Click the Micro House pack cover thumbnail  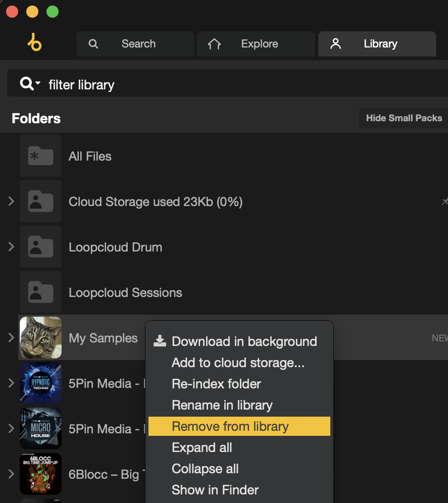click(41, 429)
